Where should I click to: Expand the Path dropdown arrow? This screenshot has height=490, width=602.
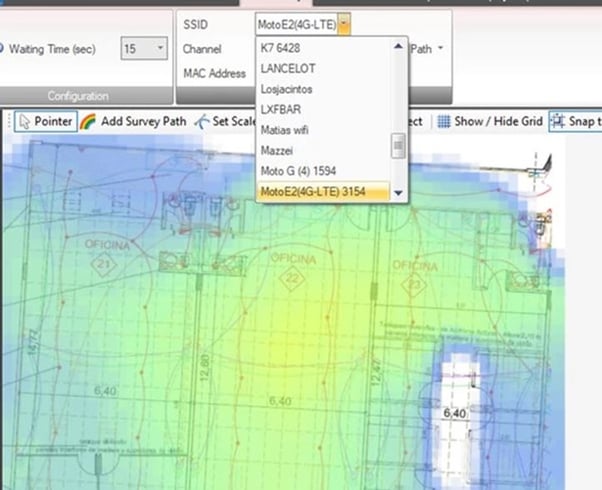(441, 48)
